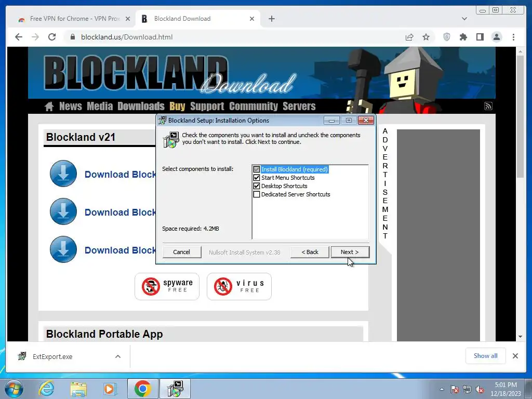Screen dimensions: 532x399
Task: Open the Extensions puzzle icon
Action: click(x=463, y=37)
